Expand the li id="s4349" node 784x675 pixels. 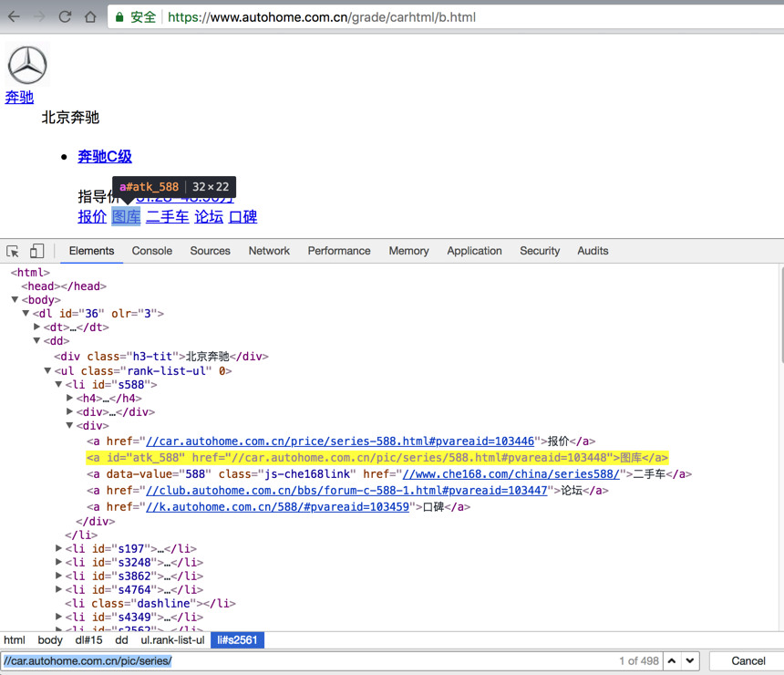click(x=58, y=617)
